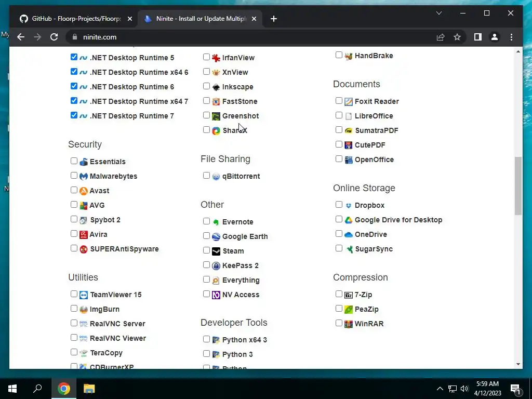Click the scrollbar down arrow
Image resolution: width=532 pixels, height=399 pixels.
pyautogui.click(x=518, y=364)
